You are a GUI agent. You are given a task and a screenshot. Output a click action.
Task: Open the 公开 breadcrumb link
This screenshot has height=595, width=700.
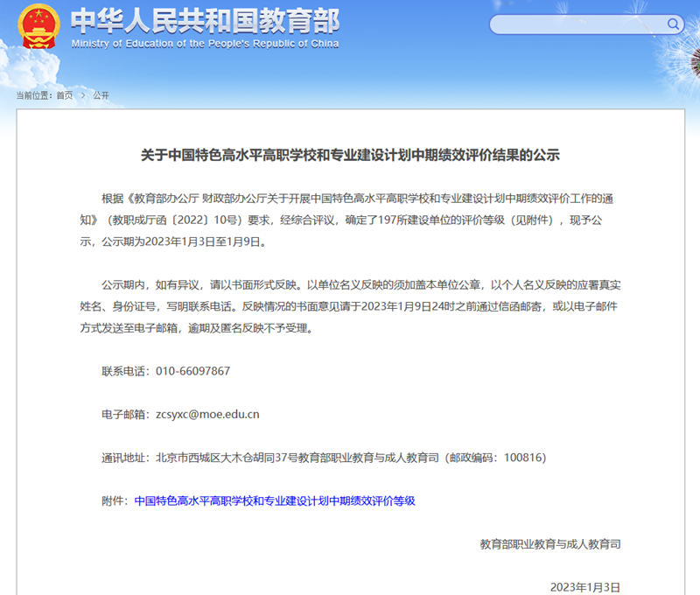pyautogui.click(x=101, y=95)
